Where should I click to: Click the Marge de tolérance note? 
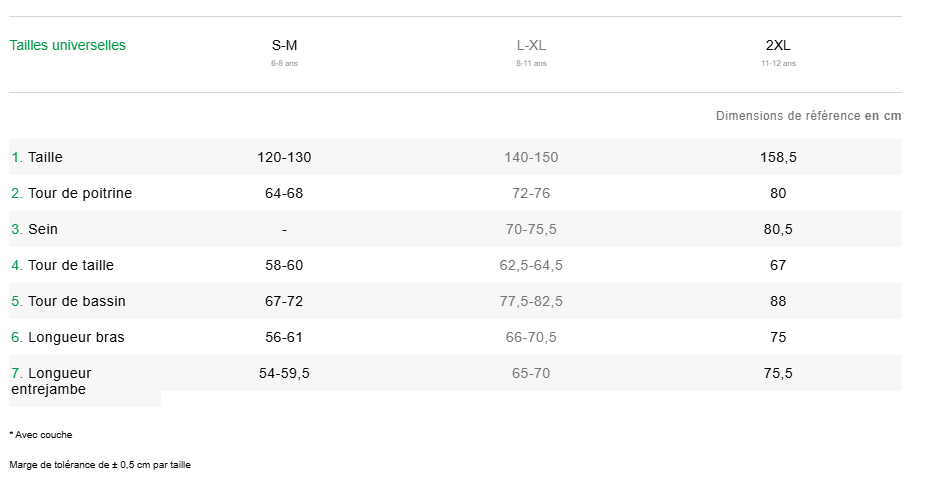tap(99, 465)
